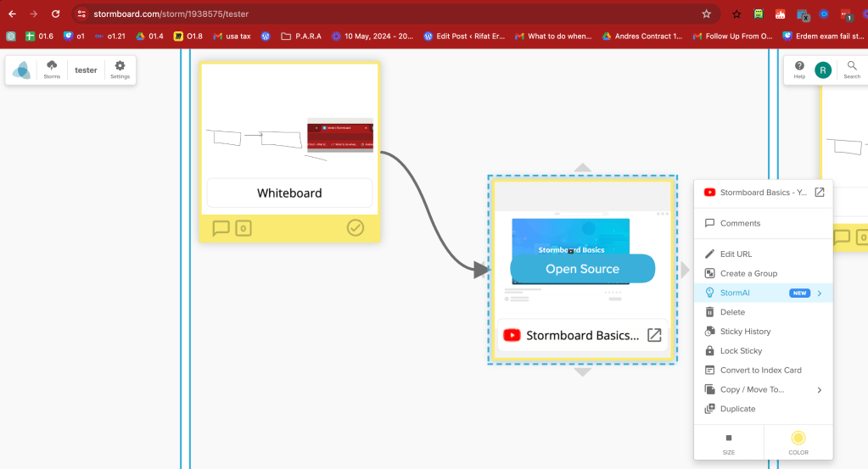Open storm Settings gear
This screenshot has height=469, width=868.
(x=120, y=70)
